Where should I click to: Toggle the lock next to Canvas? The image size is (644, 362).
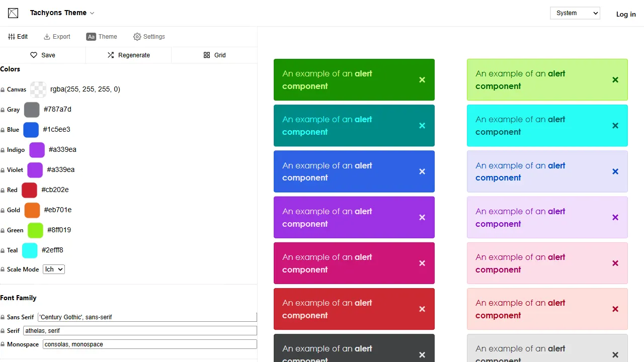[x=3, y=90]
